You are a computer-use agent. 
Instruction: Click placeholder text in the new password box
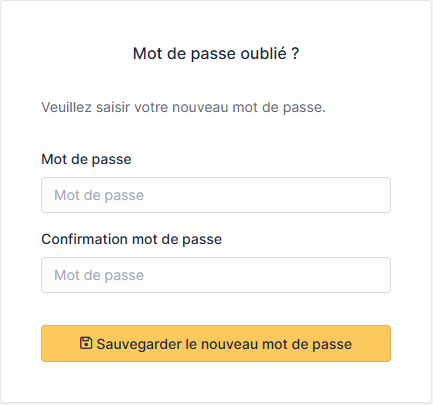pos(99,195)
